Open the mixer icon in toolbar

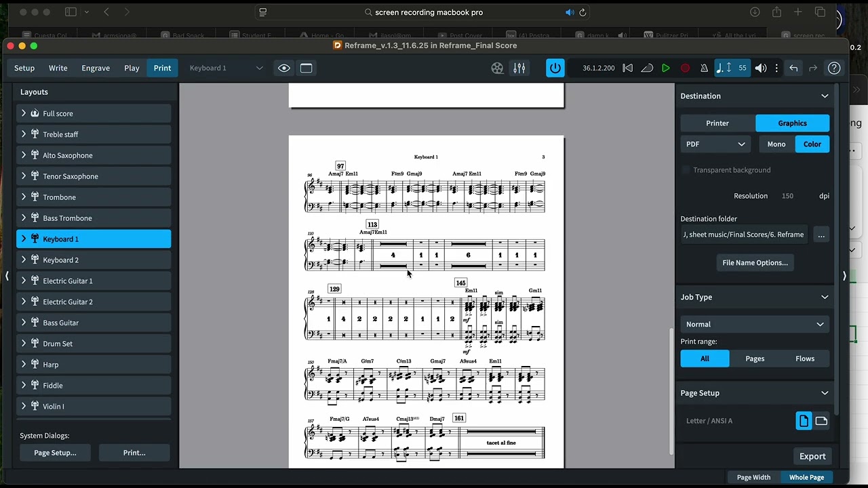(519, 68)
